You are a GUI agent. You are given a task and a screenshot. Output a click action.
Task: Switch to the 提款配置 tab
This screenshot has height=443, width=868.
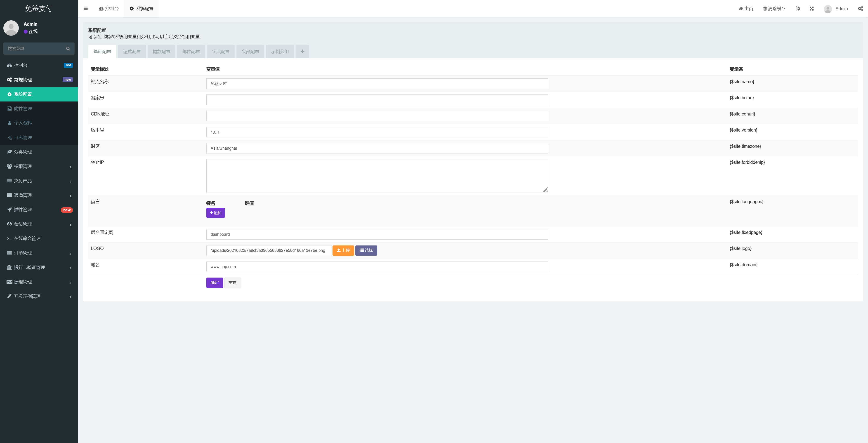tap(161, 52)
